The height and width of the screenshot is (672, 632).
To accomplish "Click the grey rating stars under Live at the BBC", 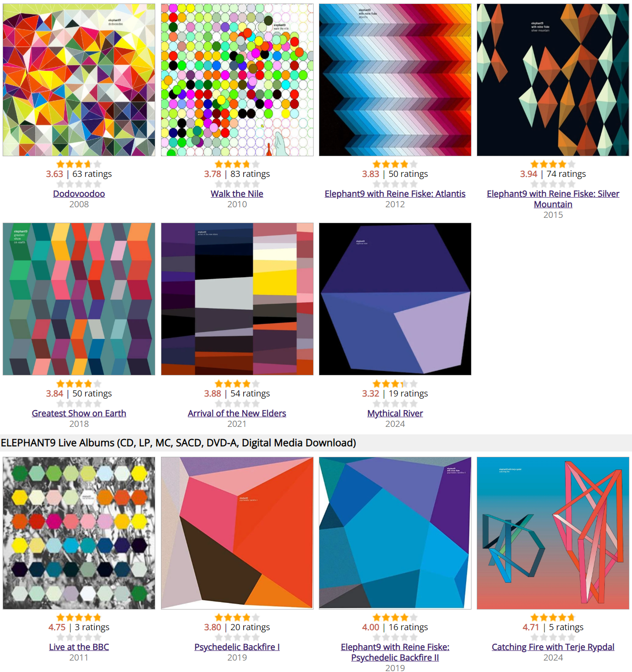I will pyautogui.click(x=79, y=637).
